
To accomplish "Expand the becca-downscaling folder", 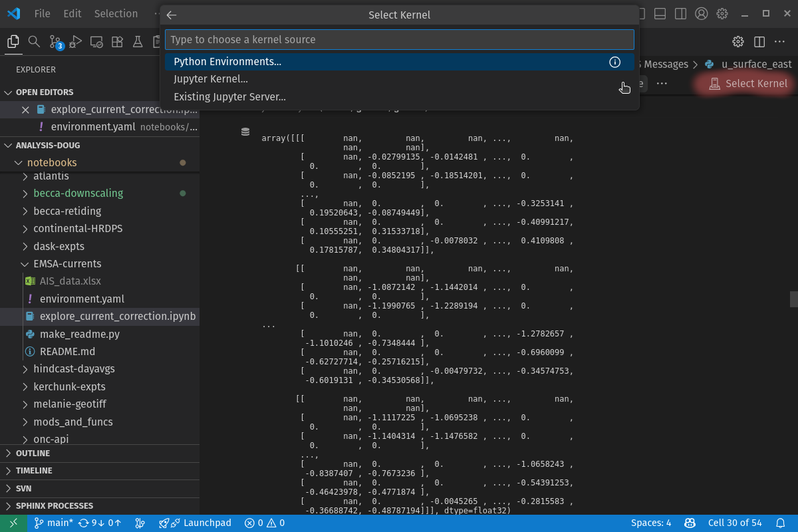I will coord(78,194).
